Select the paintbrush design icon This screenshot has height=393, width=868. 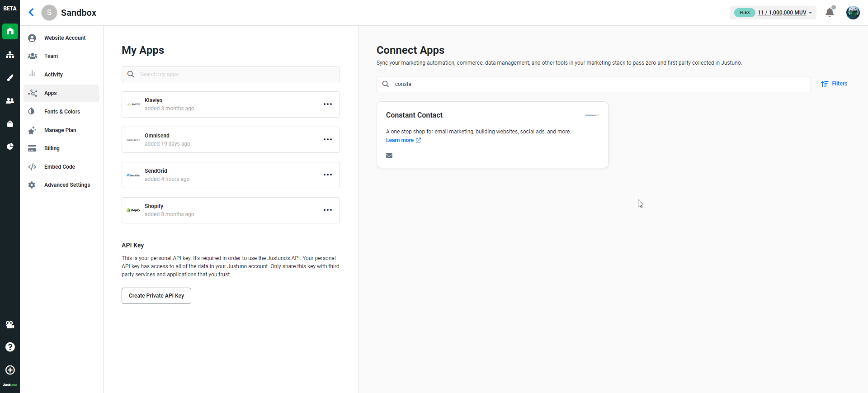coord(10,78)
